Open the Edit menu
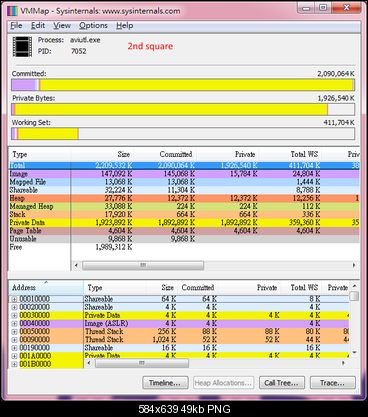This screenshot has width=368, height=417. pyautogui.click(x=38, y=26)
